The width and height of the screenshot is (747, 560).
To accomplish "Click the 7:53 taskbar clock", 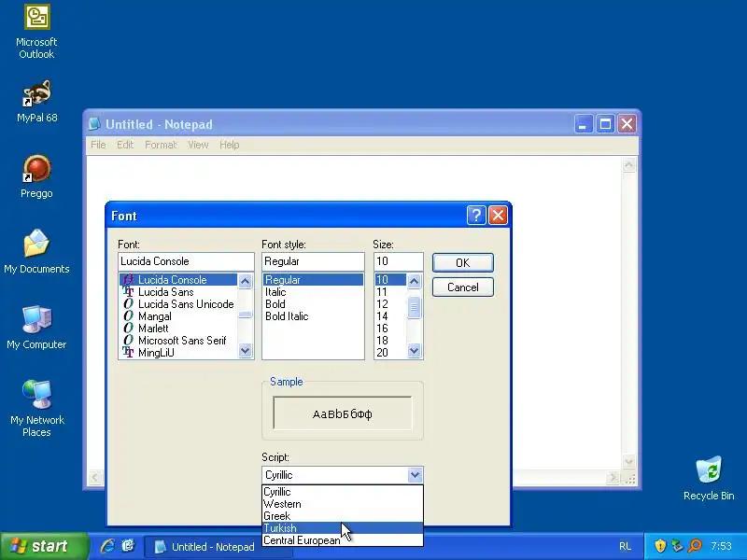I will click(x=721, y=546).
